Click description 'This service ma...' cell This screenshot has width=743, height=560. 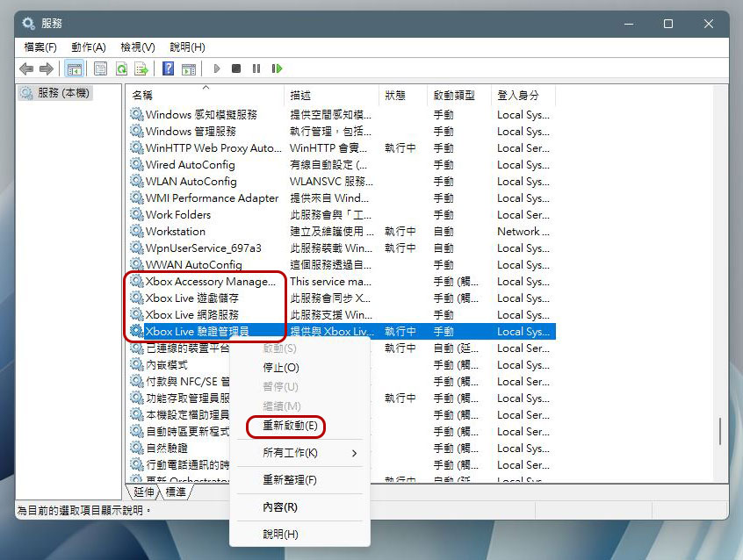(x=330, y=282)
